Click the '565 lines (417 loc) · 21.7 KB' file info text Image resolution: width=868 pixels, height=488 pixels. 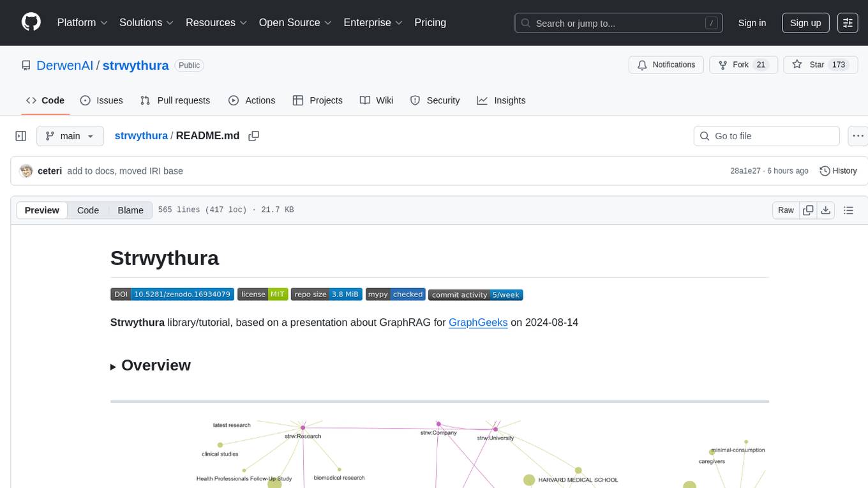click(x=226, y=210)
